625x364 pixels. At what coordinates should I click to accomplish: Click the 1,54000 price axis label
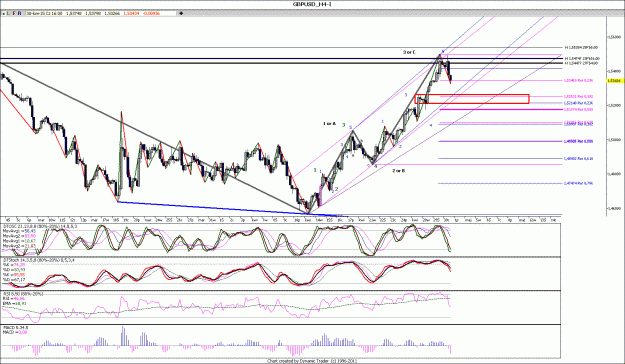click(x=616, y=71)
